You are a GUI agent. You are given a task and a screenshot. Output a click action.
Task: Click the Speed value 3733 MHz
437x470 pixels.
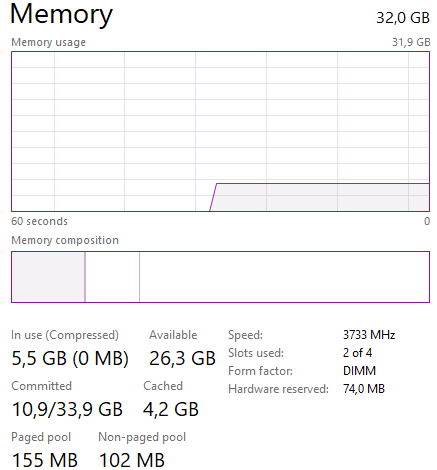[369, 335]
